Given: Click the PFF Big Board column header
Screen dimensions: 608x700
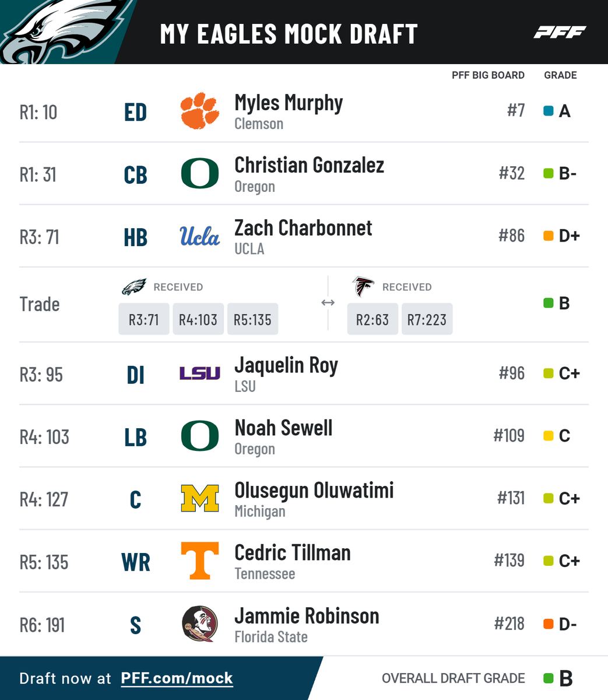Looking at the screenshot, I should 488,75.
